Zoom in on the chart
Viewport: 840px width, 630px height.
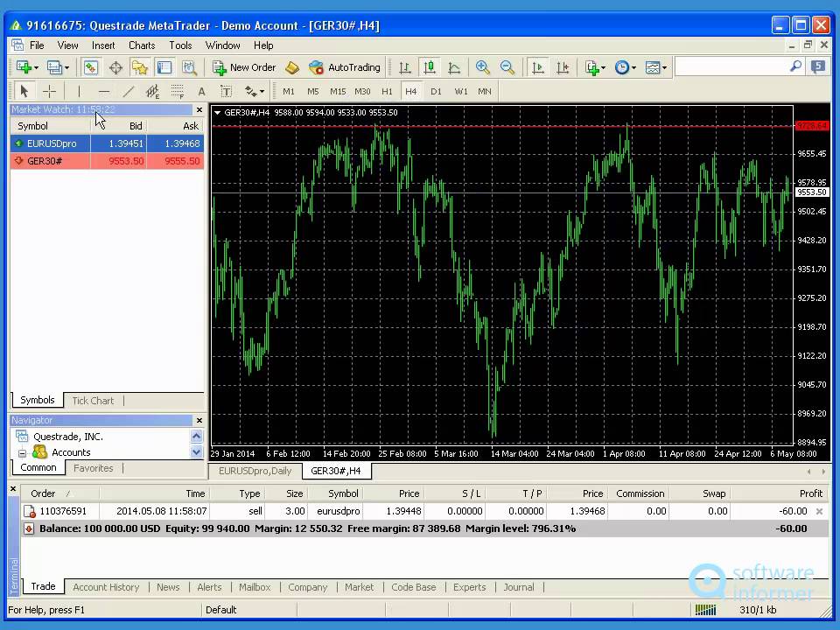(x=483, y=67)
